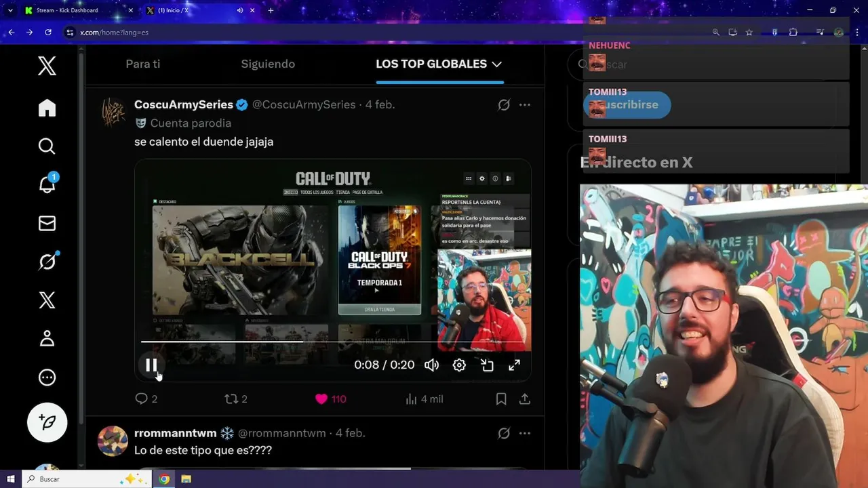Install app icon in address bar
868x488 pixels.
pyautogui.click(x=732, y=32)
